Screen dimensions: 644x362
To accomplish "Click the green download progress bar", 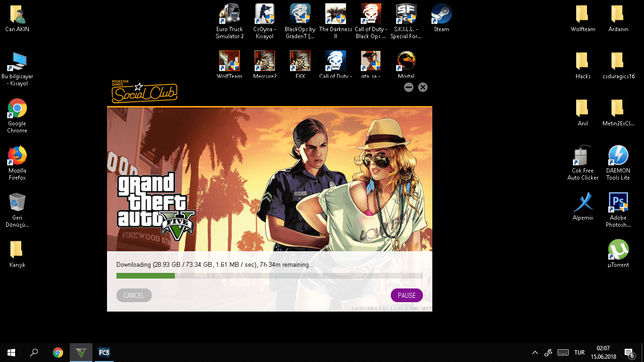I will [146, 276].
